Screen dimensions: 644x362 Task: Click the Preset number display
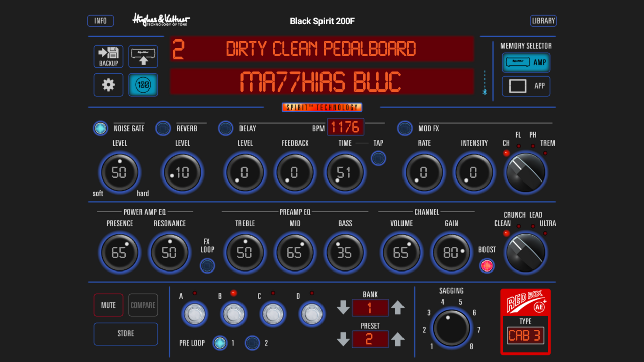click(x=370, y=339)
